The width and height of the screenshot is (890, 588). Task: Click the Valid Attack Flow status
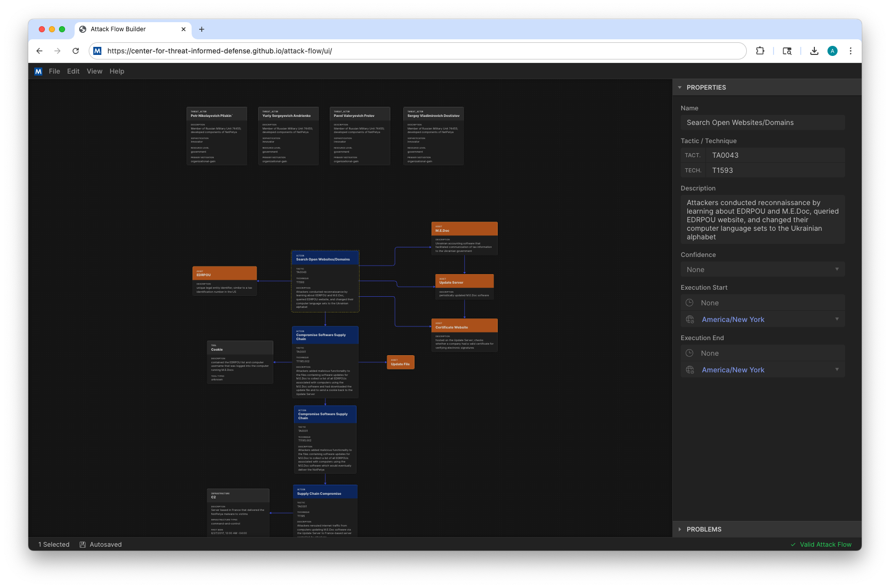coord(820,545)
